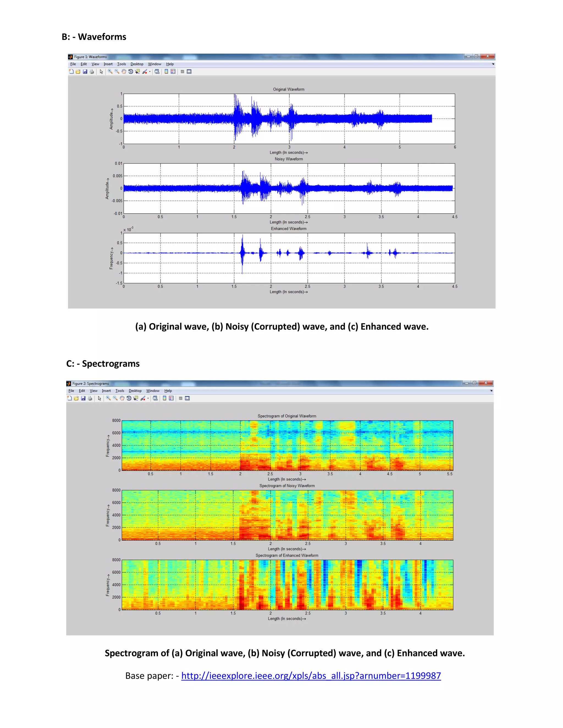
Task: Expand Brush dropdown arrow in Spectrograms toolbar
Action: (148, 398)
